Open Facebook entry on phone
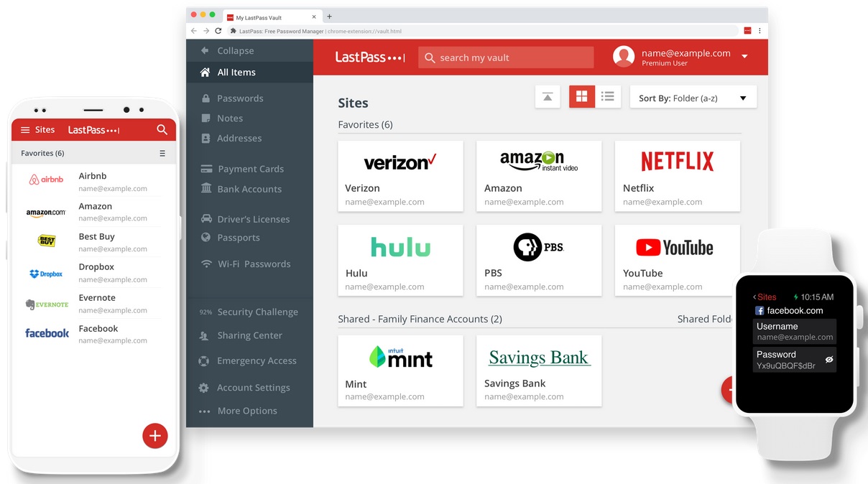This screenshot has height=484, width=868. coord(94,334)
